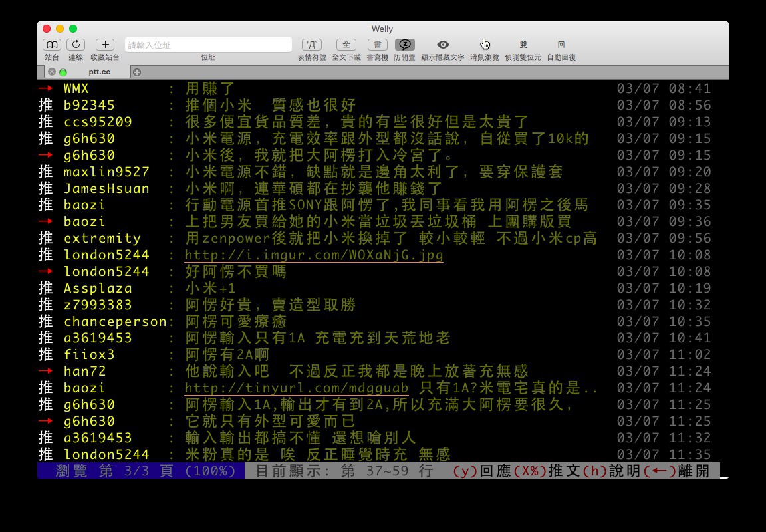Image resolution: width=766 pixels, height=532 pixels.
Task: Click username z7993383
Action: point(98,305)
